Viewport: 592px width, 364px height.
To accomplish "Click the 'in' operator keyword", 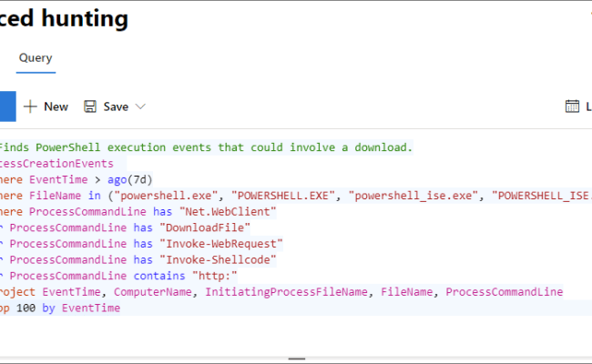I will [x=95, y=196].
